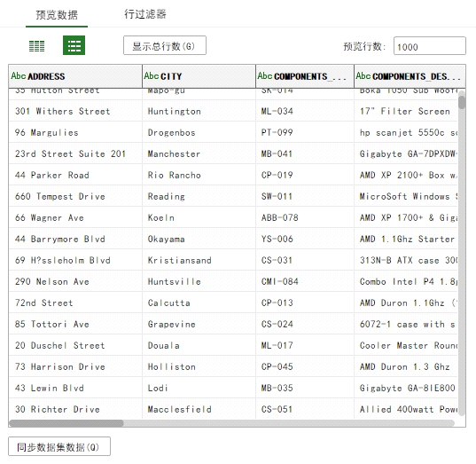Select the CITY column header

(x=199, y=76)
